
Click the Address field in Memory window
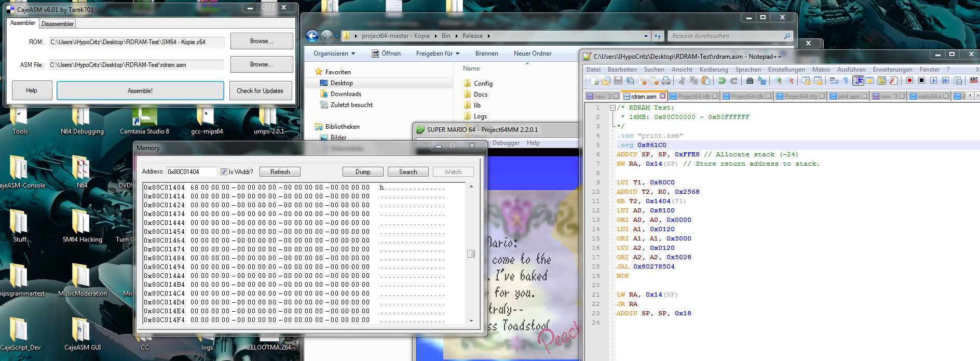pyautogui.click(x=192, y=172)
